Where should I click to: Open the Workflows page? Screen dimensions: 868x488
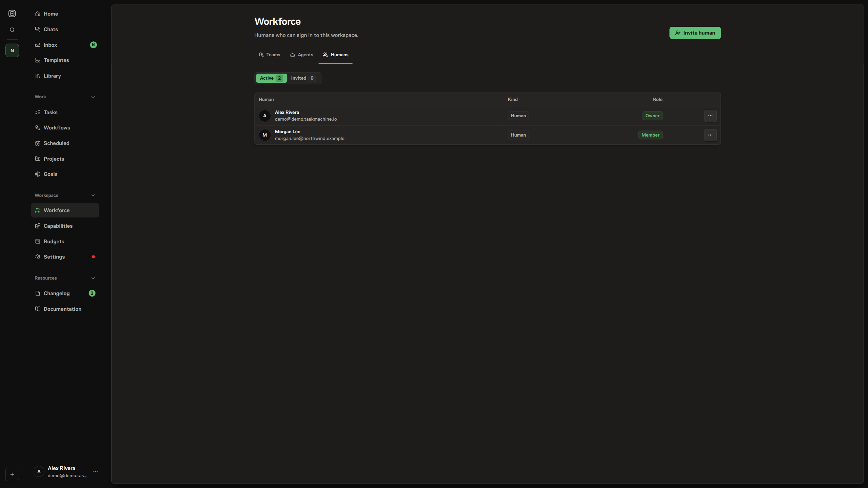coord(65,128)
